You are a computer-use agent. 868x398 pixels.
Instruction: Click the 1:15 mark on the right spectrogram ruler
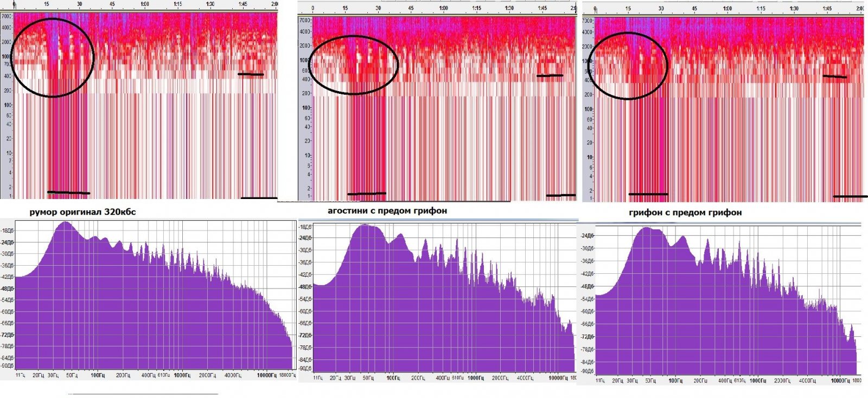pos(761,9)
